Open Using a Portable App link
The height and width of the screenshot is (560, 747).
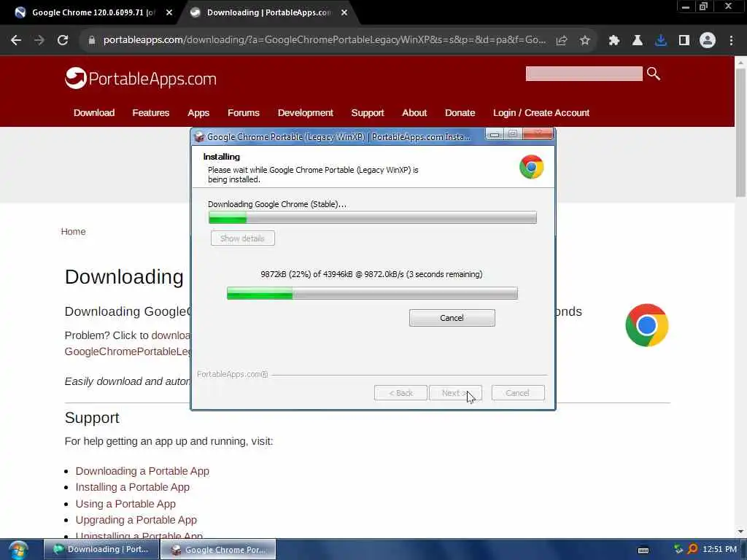click(x=125, y=504)
